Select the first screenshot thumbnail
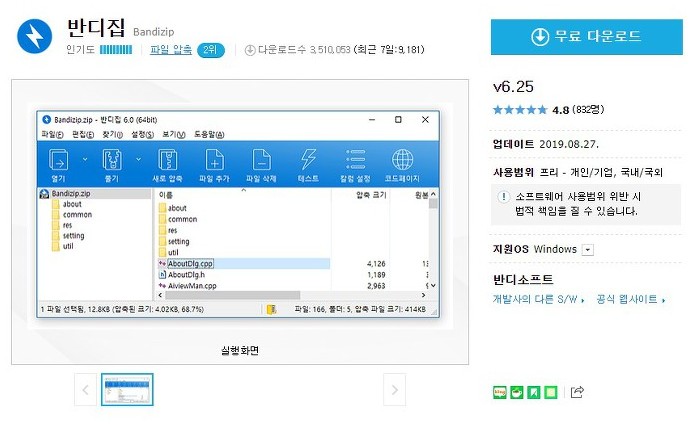Screen dimensions: 697x426 127,390
